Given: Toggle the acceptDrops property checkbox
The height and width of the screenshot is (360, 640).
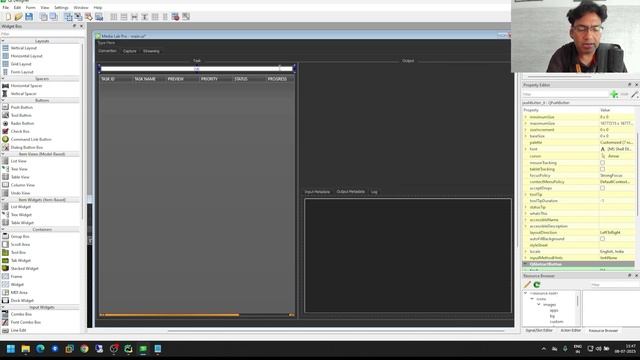Looking at the screenshot, I should (x=602, y=188).
